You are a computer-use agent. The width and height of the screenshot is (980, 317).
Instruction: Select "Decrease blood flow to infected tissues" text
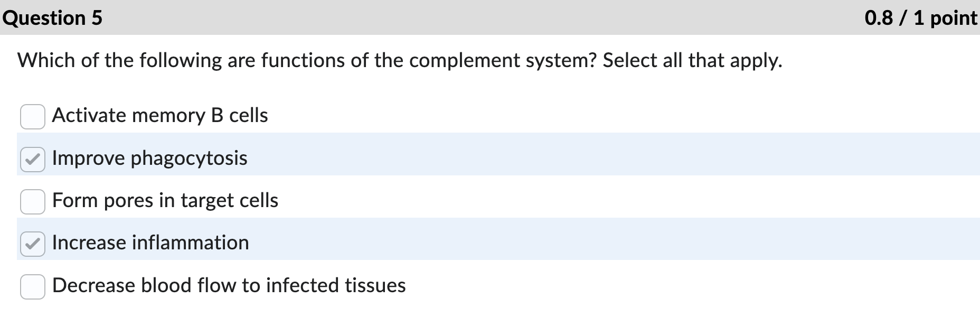click(229, 286)
